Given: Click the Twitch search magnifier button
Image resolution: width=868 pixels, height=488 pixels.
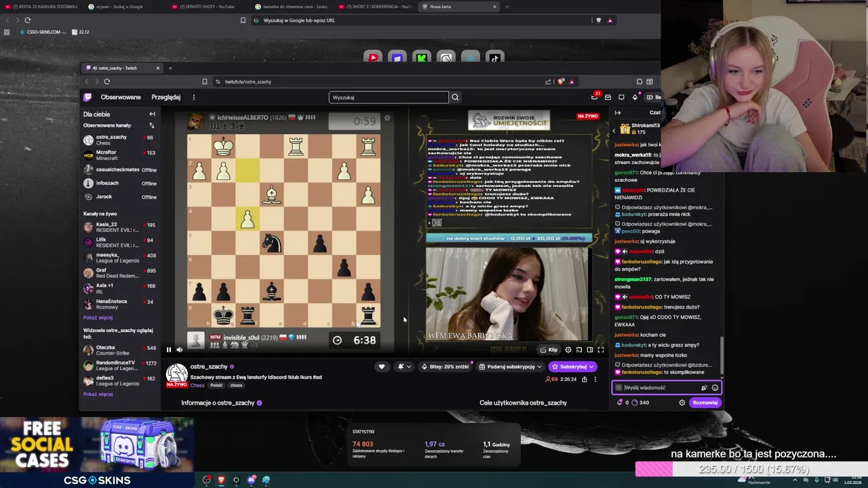Looking at the screenshot, I should (455, 97).
